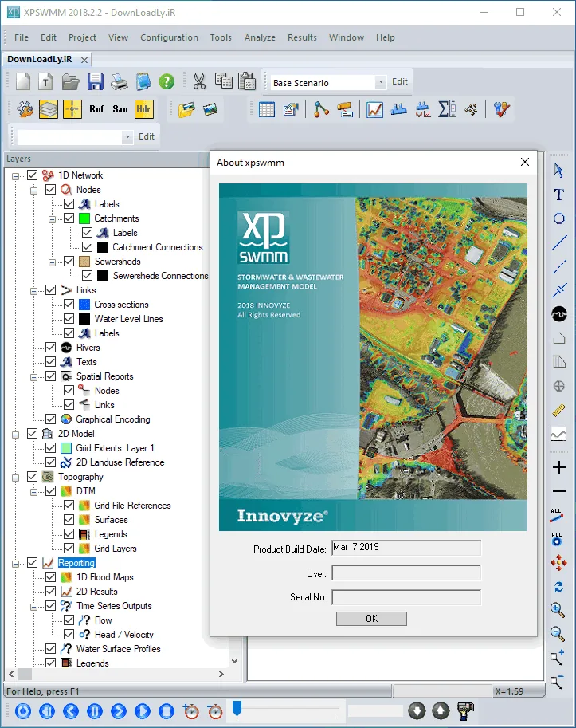
Task: Click the Catchments green color swatch
Action: 84,218
